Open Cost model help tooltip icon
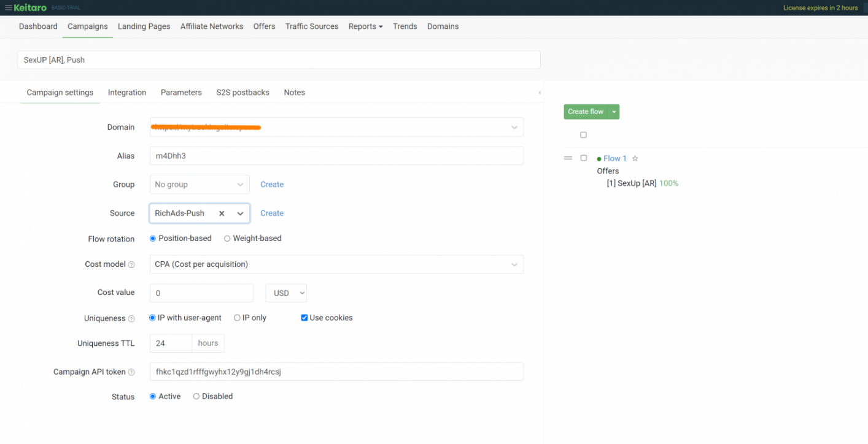Screen dimensions: 868x444 [131, 264]
